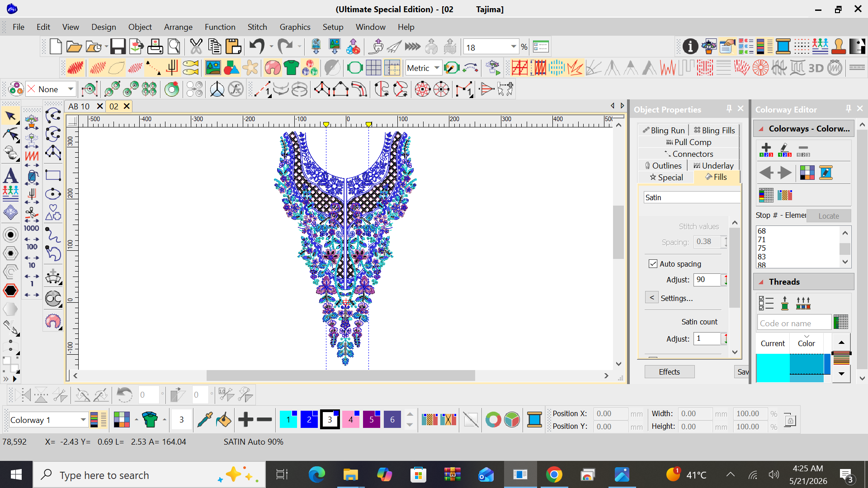Click remove colorway minus icon
Image resolution: width=868 pixels, height=488 pixels.
(803, 150)
